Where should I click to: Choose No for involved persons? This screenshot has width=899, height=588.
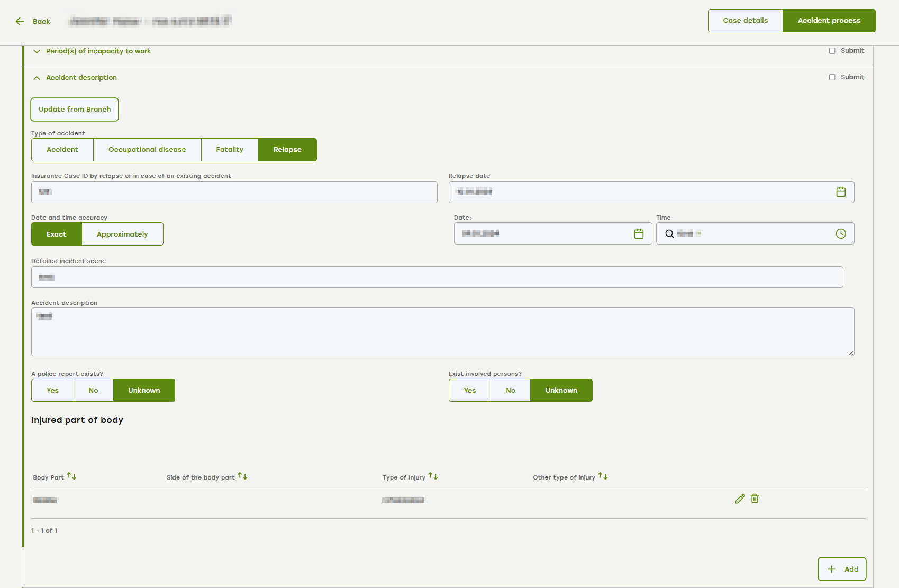(x=511, y=391)
